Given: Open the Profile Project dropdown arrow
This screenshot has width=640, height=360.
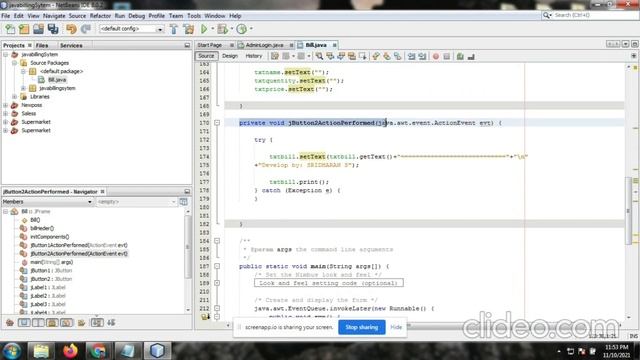Looking at the screenshot, I should pyautogui.click(x=251, y=29).
